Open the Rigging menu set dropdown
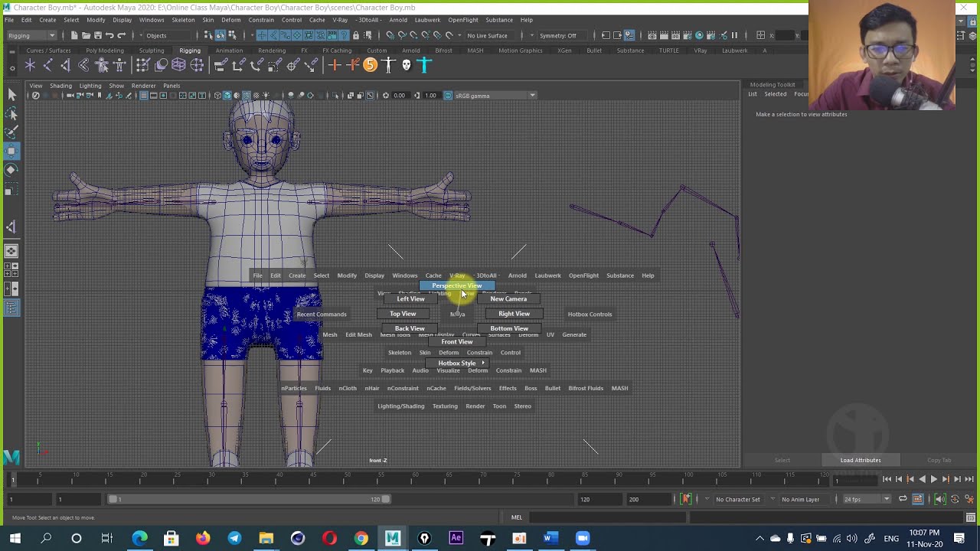The image size is (980, 551). tap(31, 35)
